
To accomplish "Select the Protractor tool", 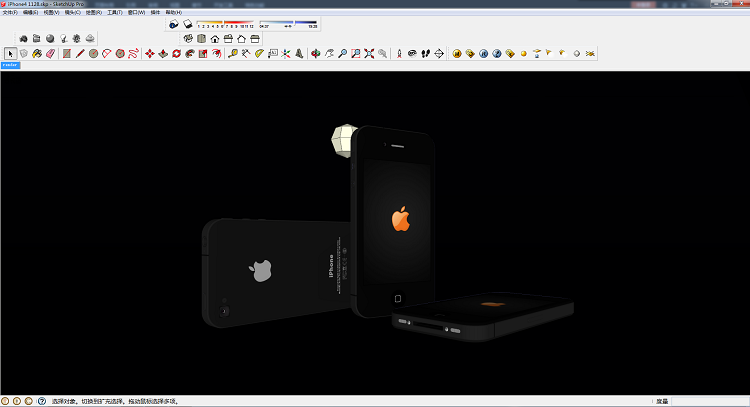I will point(259,54).
